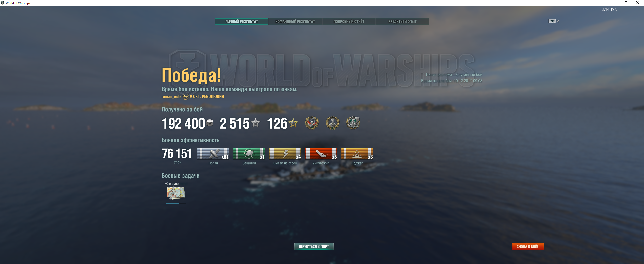Click the mission progress bar under Жги супостата
644x264 pixels.
tap(176, 203)
